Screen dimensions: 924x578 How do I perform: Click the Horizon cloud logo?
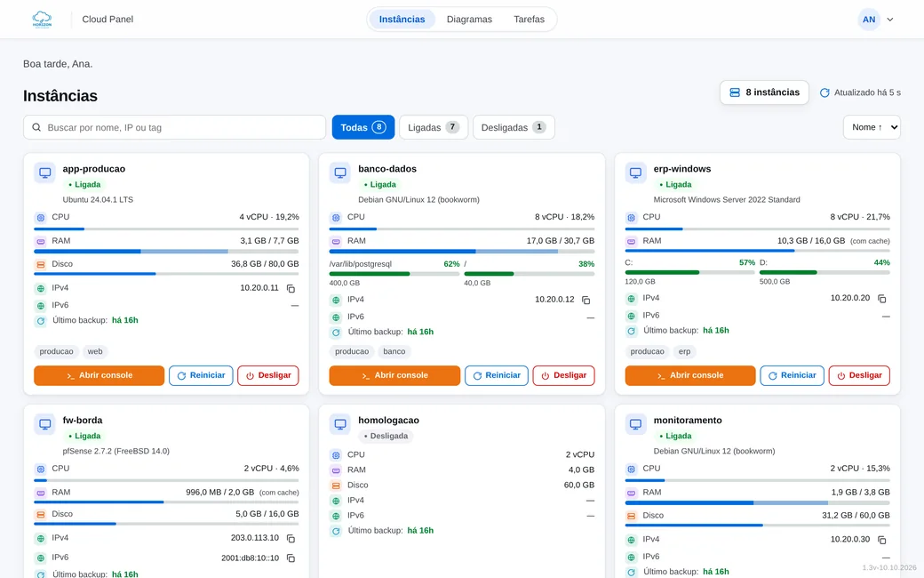pyautogui.click(x=42, y=20)
